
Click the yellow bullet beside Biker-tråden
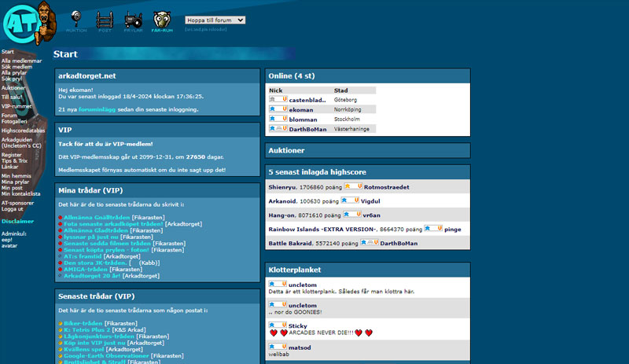[61, 322]
